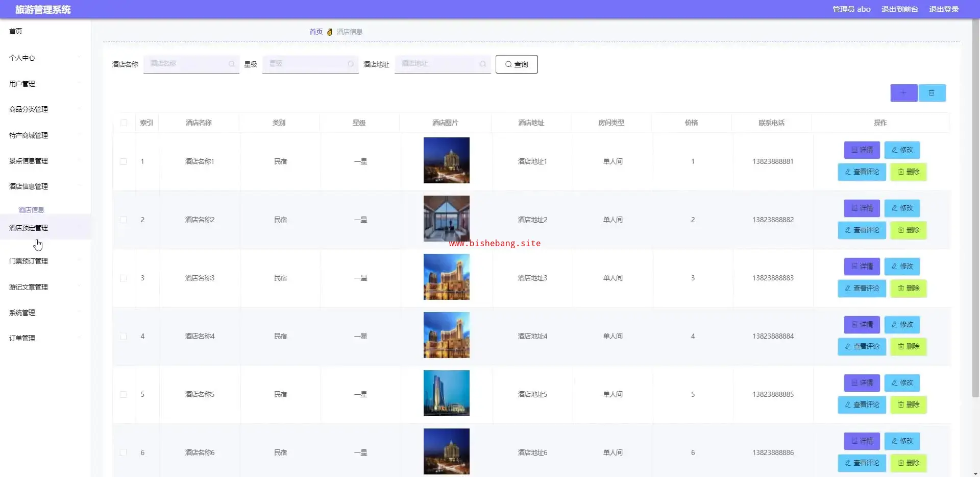Delete hotel row 5 using the 删除 button
The width and height of the screenshot is (980, 477).
908,405
